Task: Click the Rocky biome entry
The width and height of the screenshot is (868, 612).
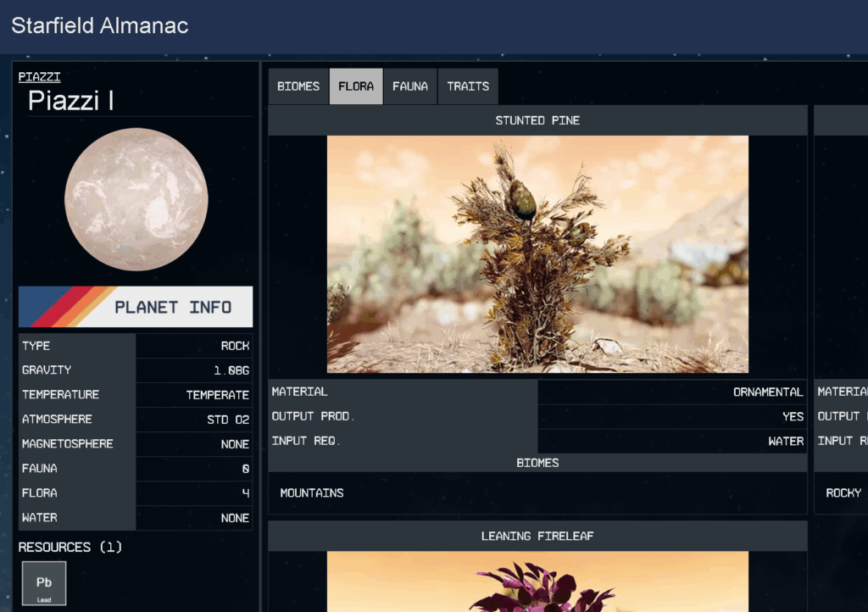Action: click(843, 492)
